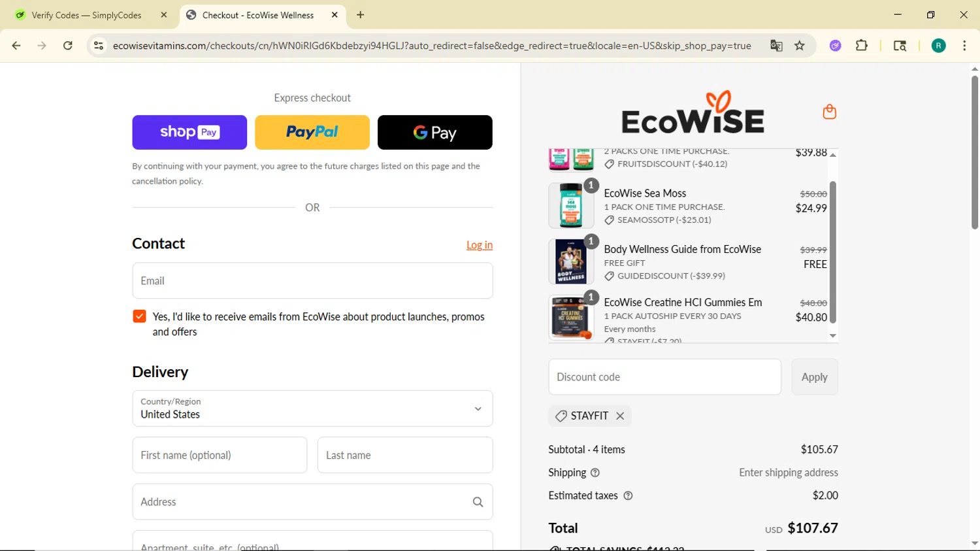Click the SEAMOSSOTP discount tag icon
Viewport: 980px width, 551px height.
point(609,220)
